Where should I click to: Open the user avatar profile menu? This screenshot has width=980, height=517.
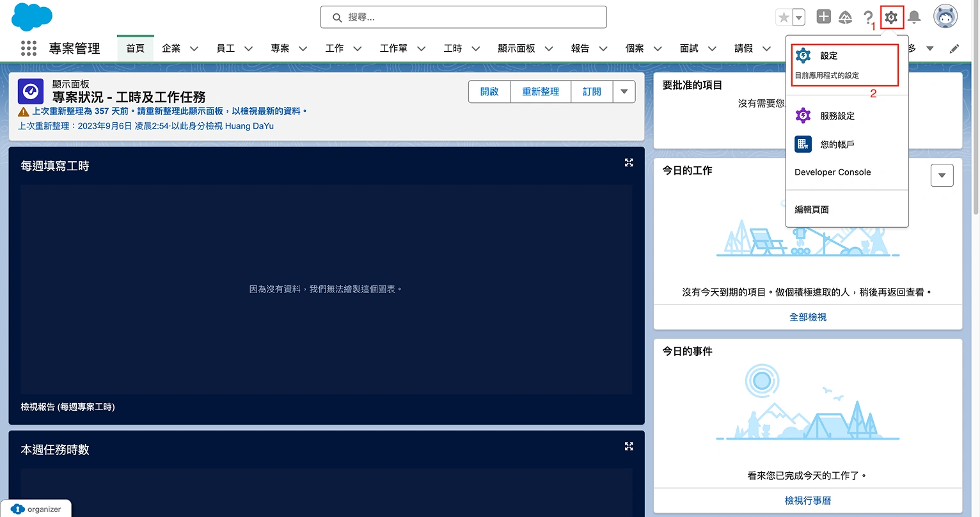pyautogui.click(x=945, y=17)
